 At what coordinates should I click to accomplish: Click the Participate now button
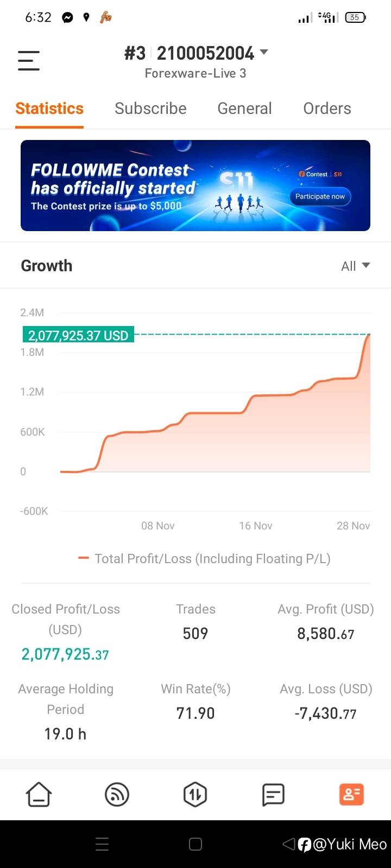click(320, 196)
